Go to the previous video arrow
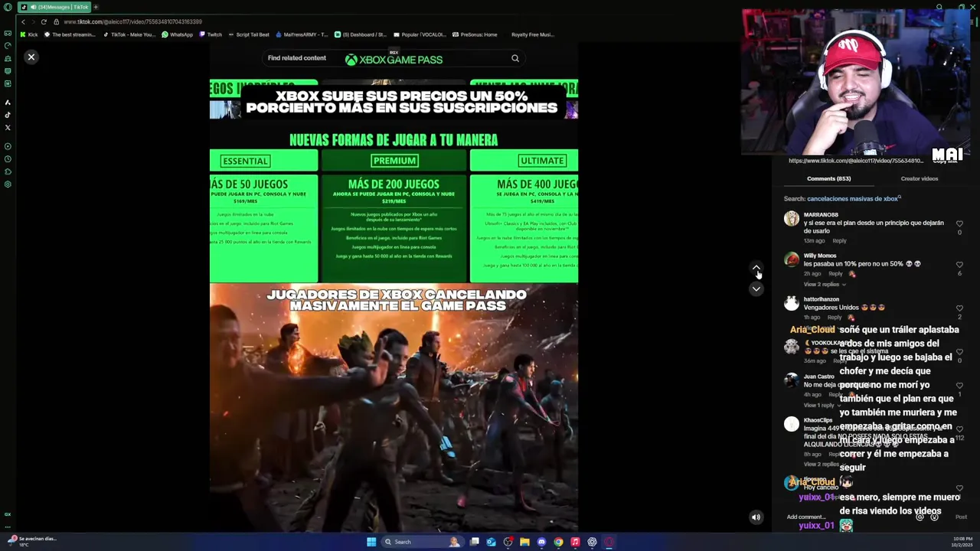 coord(756,269)
